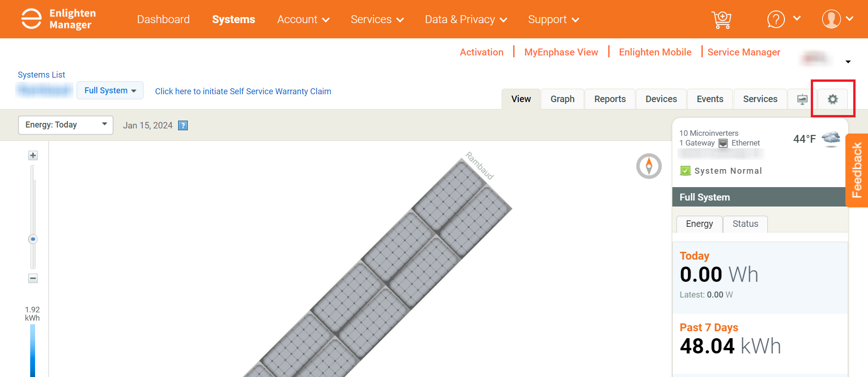This screenshot has height=377, width=868.
Task: Expand the Data & Privacy menu
Action: pos(466,19)
